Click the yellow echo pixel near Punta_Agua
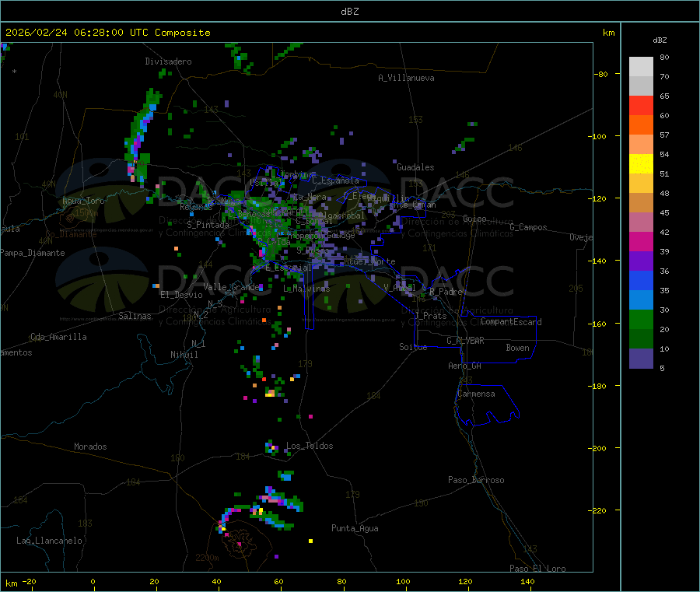The image size is (700, 592). click(310, 541)
